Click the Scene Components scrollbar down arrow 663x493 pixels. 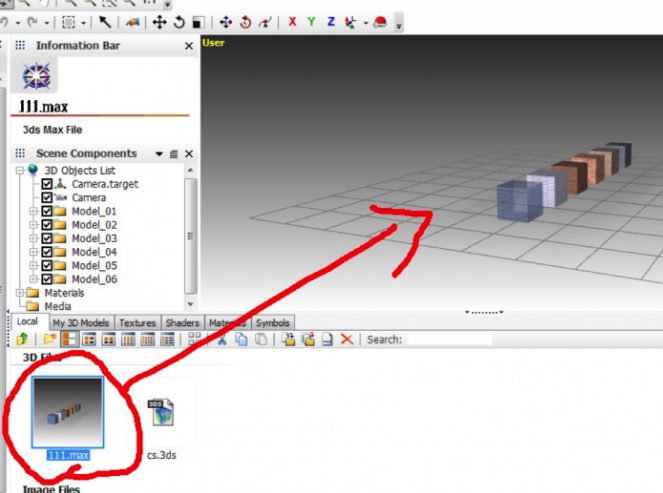190,304
